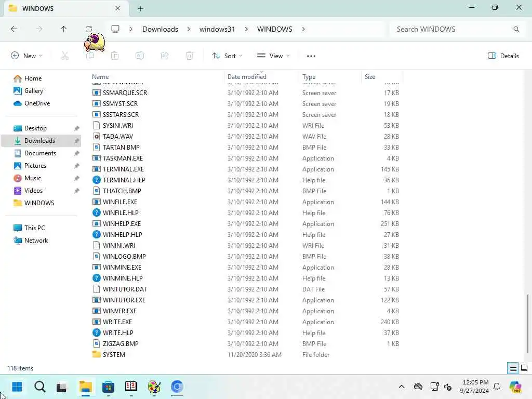Select the TERMINAL.EXE file
The image size is (532, 399).
123,169
